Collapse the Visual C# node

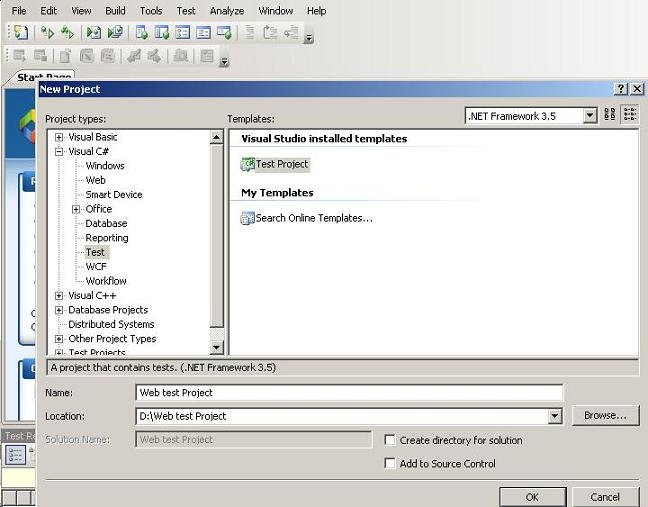click(59, 152)
